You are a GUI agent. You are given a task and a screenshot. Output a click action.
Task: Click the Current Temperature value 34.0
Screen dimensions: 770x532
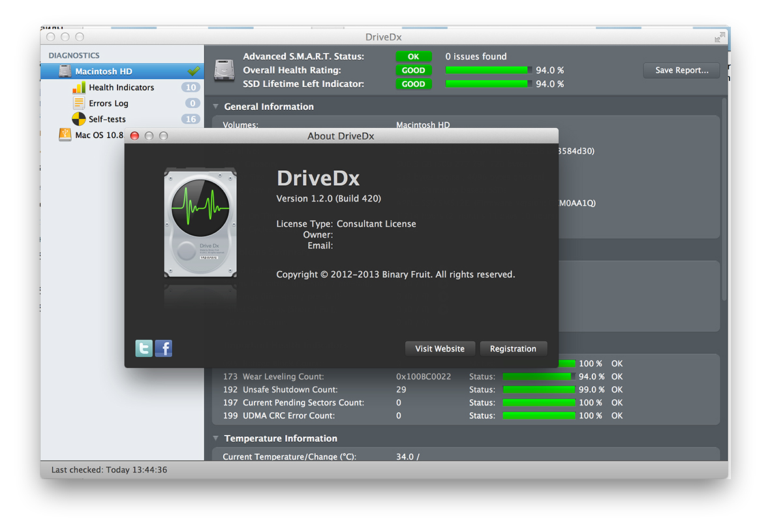pos(408,456)
